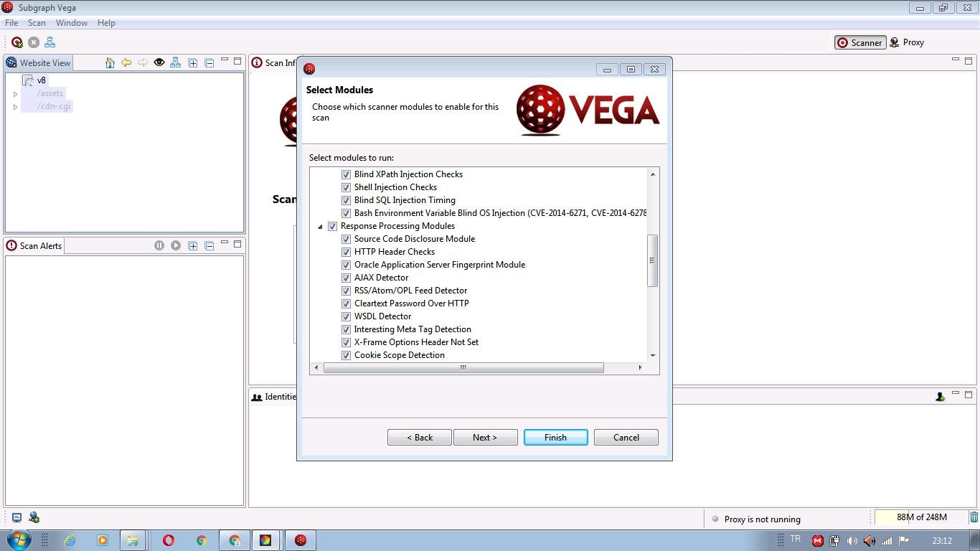This screenshot has width=980, height=551.
Task: Collapse all entries in Scan Alerts
Action: pos(209,245)
